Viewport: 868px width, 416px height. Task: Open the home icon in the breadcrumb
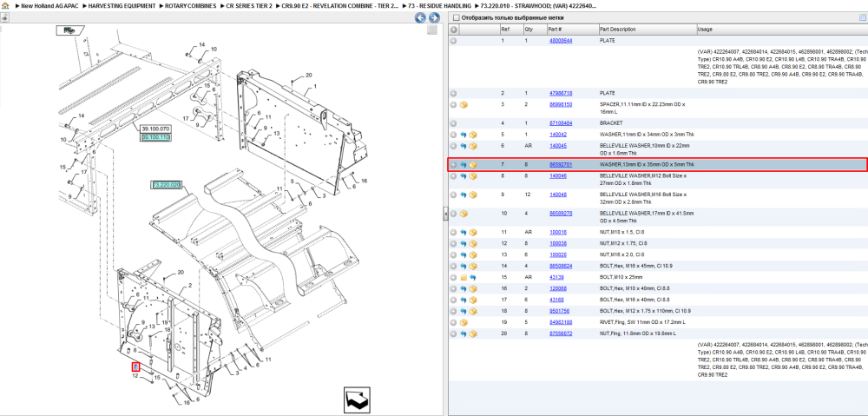pos(5,5)
